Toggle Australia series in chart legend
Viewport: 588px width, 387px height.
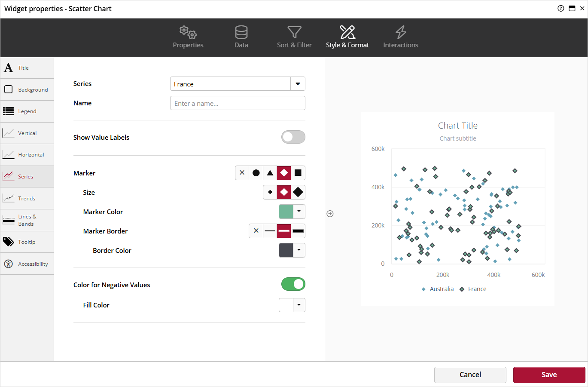point(438,289)
